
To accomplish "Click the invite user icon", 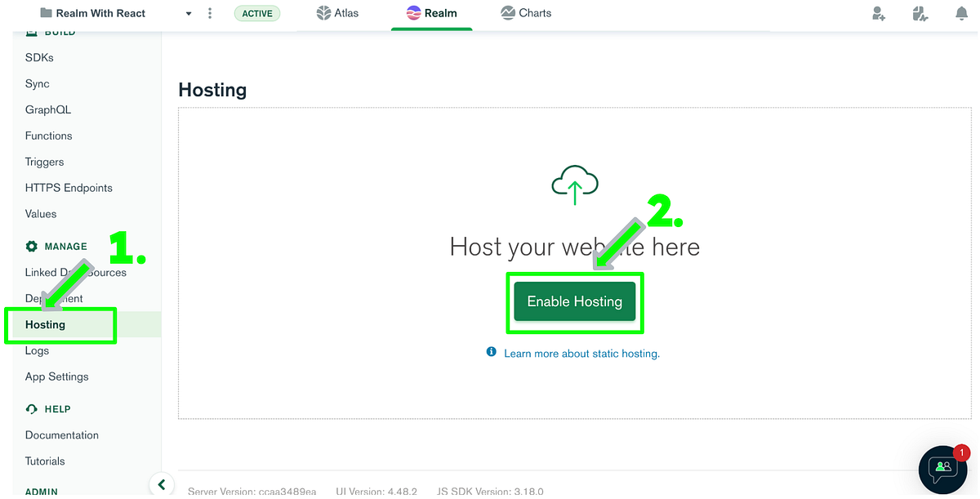I will coord(878,13).
